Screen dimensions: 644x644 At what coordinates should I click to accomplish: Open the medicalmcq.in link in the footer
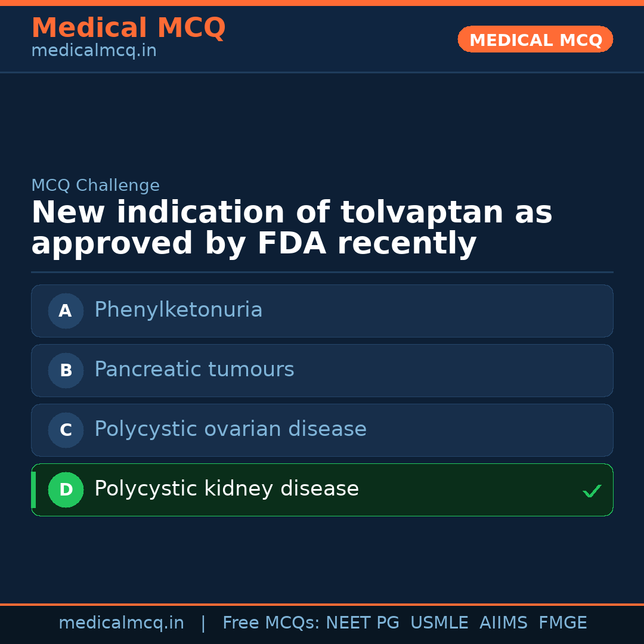[121, 623]
